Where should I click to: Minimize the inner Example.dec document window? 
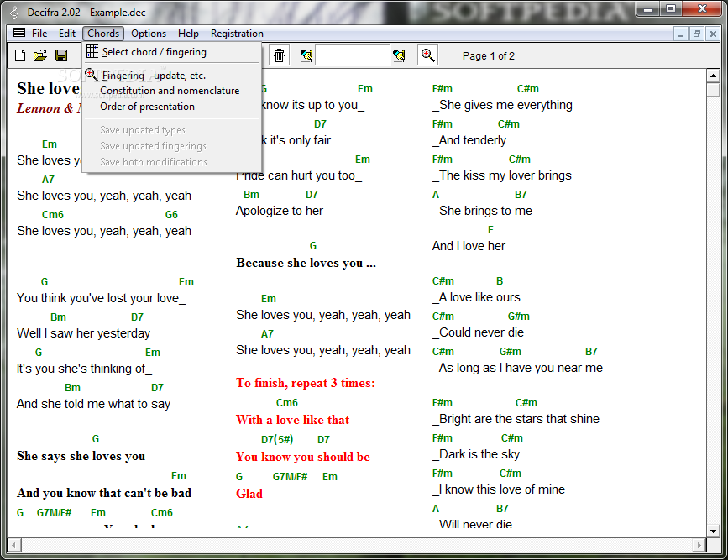pos(680,34)
